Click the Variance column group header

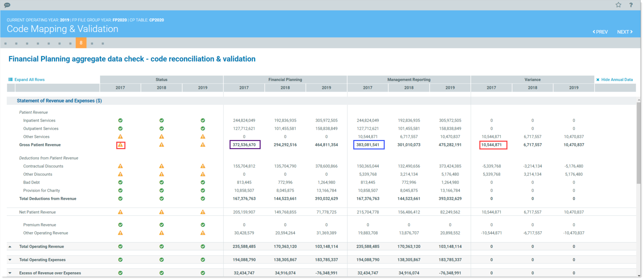pos(532,79)
